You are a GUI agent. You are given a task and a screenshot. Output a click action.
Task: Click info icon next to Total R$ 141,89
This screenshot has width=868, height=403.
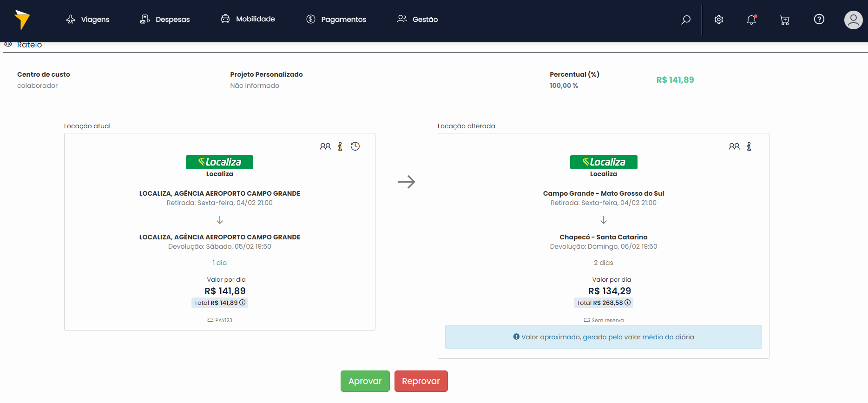coord(242,303)
